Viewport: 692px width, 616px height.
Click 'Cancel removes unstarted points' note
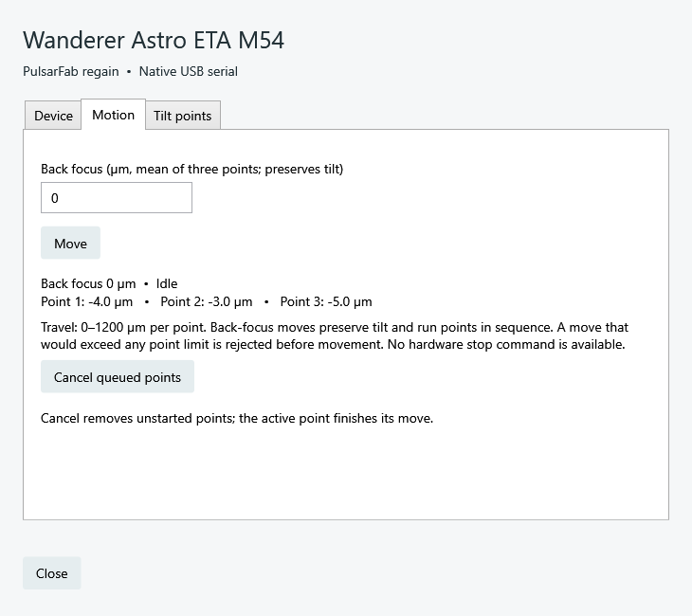[237, 418]
